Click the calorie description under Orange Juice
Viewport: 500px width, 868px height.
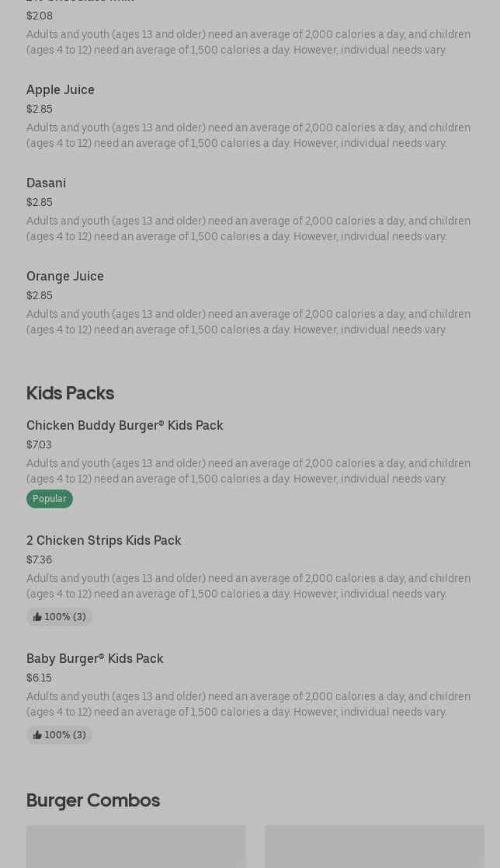pos(248,322)
